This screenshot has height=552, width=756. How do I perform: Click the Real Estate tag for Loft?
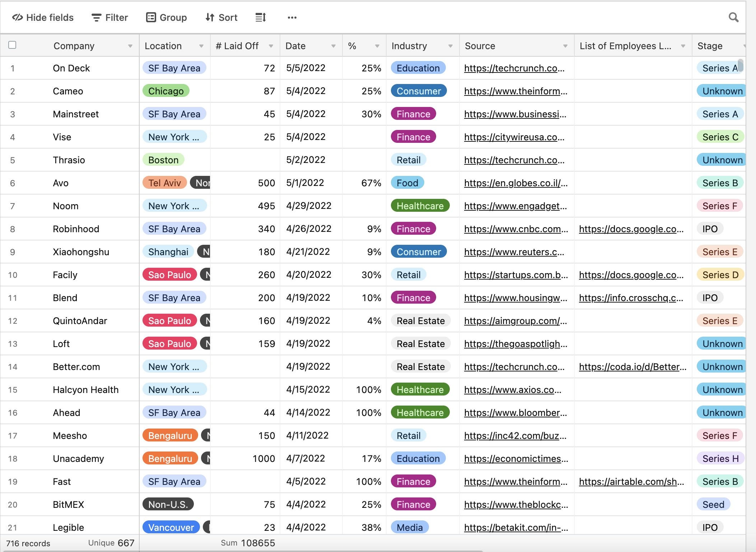(x=421, y=344)
